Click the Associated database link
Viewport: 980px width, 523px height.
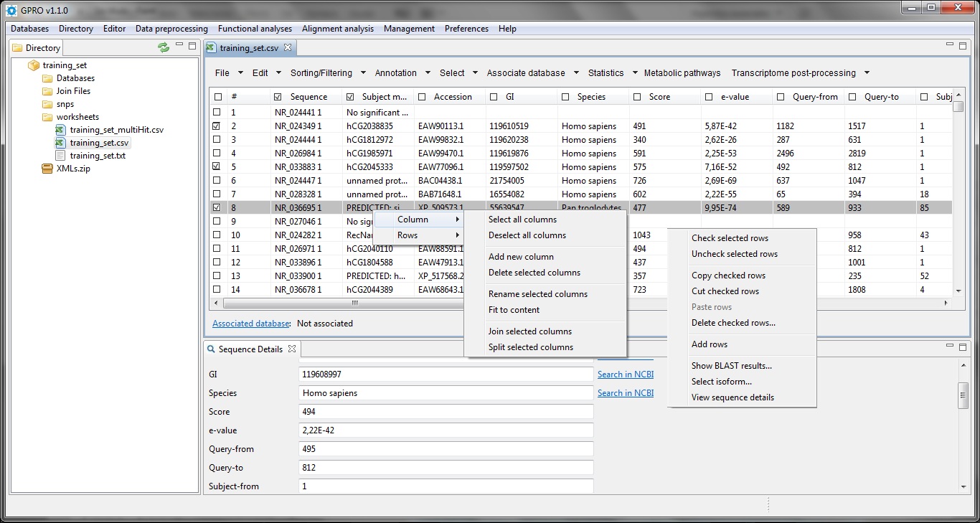(x=251, y=324)
